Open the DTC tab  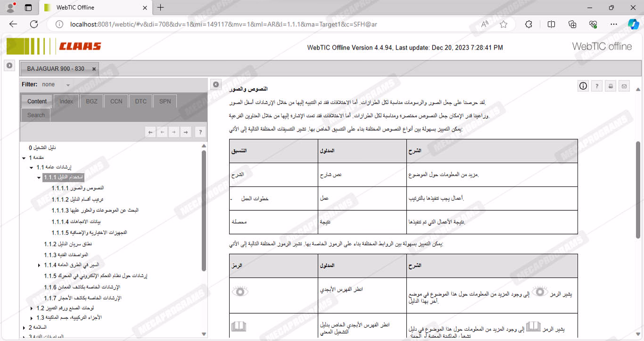140,101
